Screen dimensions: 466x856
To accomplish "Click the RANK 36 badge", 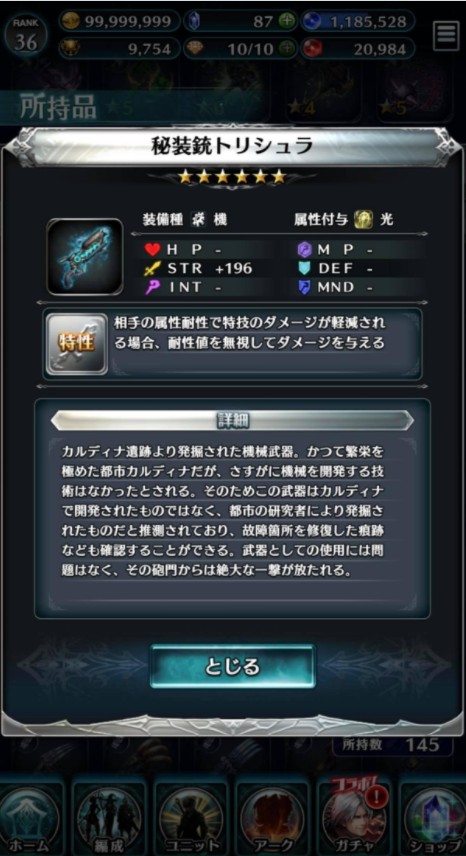I will [x=26, y=36].
